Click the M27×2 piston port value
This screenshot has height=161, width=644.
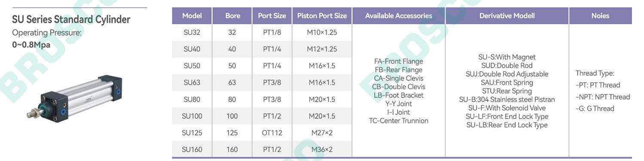(322, 133)
